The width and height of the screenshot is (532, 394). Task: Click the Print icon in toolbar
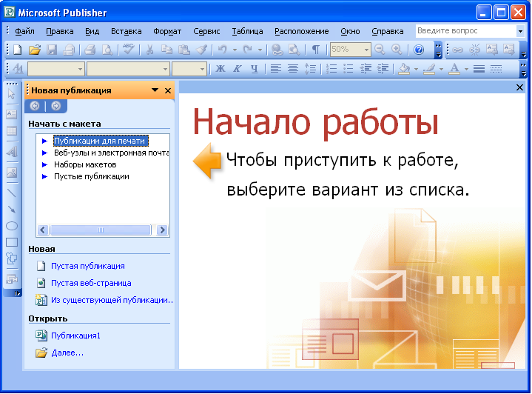pyautogui.click(x=90, y=50)
